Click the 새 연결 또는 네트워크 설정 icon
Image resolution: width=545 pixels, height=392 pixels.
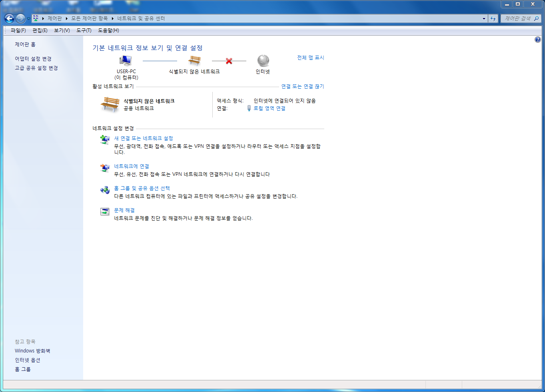coord(105,139)
